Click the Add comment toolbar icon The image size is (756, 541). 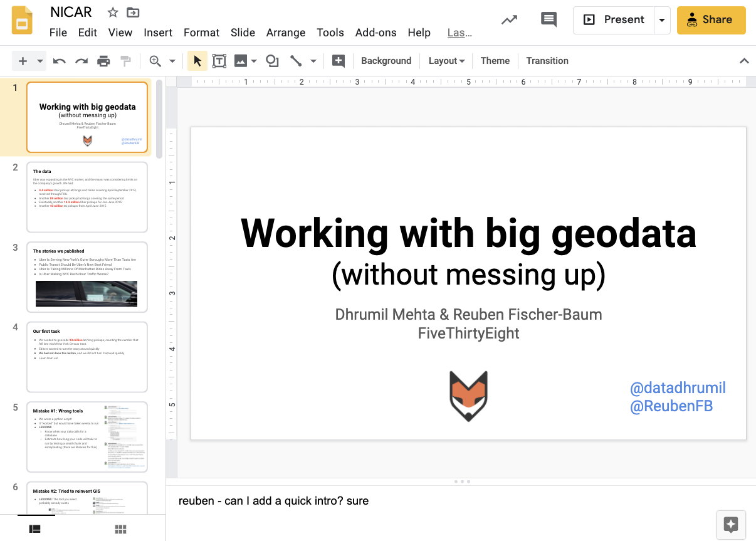click(x=339, y=61)
